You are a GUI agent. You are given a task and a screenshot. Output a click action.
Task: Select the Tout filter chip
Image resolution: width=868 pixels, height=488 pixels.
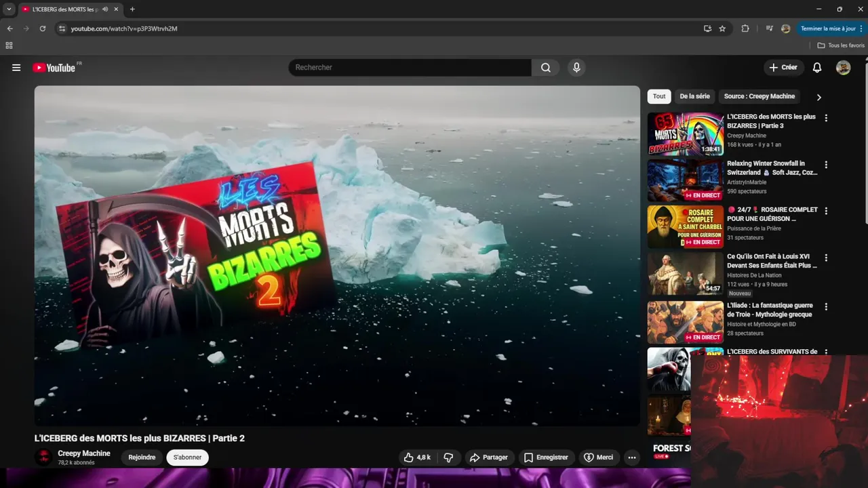coord(659,96)
